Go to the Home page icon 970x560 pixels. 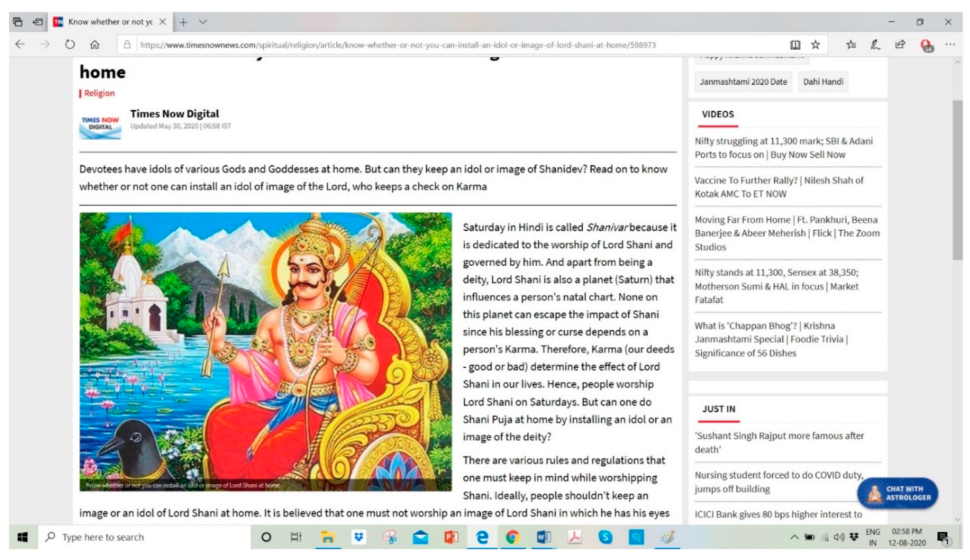(x=95, y=45)
